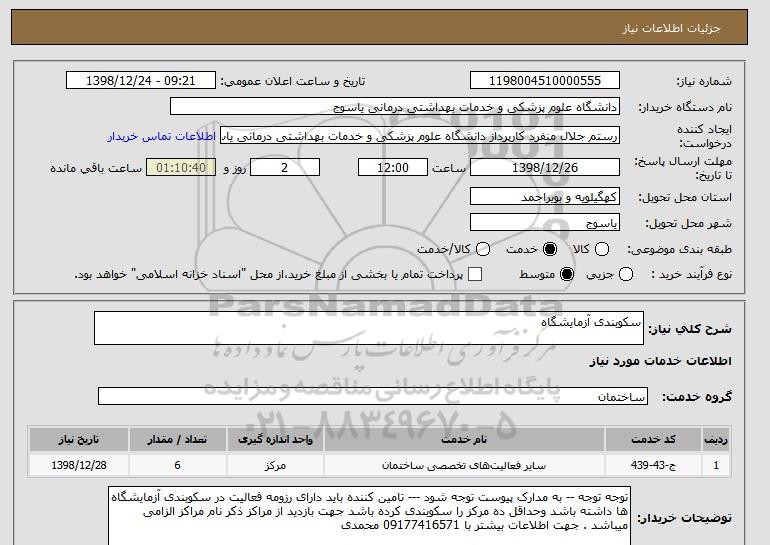Screen dimensions: 770x545
Task: Select the کالا radio button
Action: [602, 249]
